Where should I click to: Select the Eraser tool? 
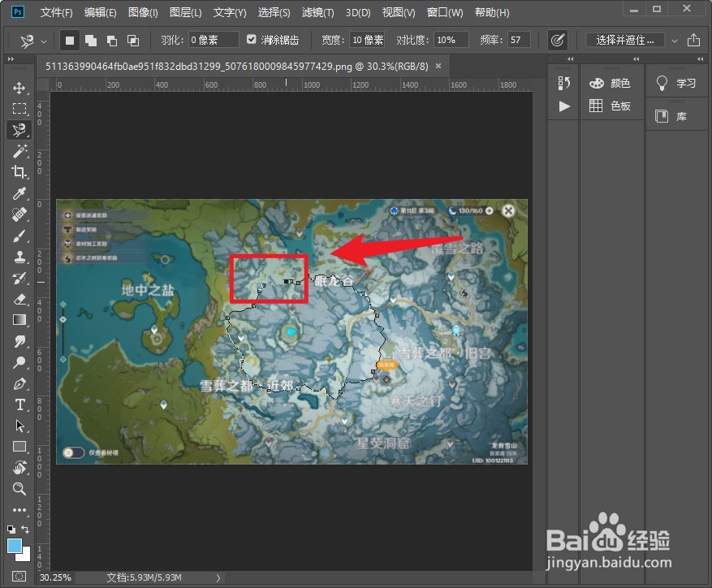[19, 299]
